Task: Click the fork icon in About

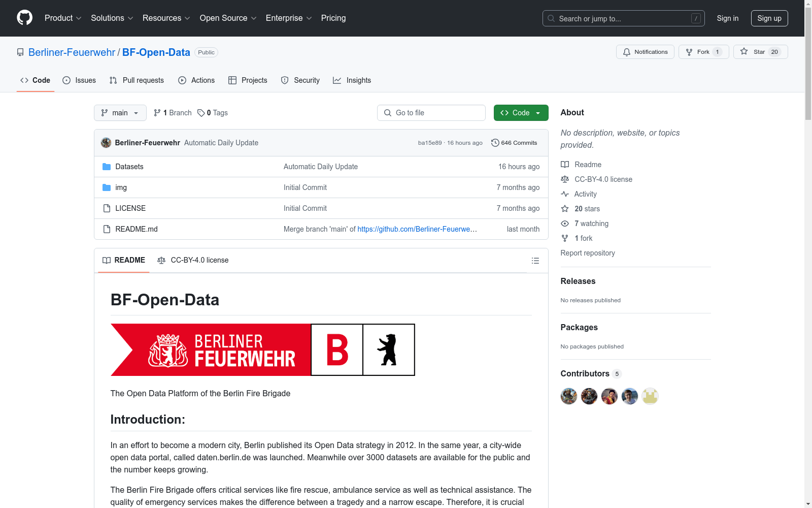Action: point(565,238)
